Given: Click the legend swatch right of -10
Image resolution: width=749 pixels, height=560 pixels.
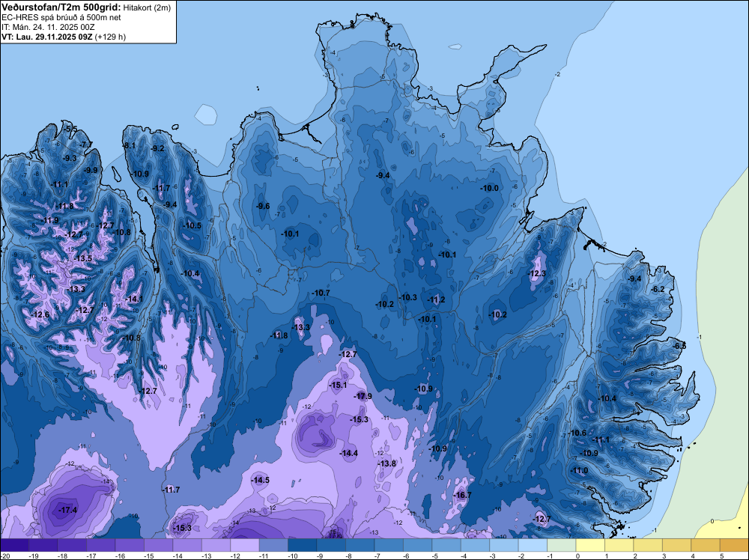Looking at the screenshot, I should tap(303, 545).
